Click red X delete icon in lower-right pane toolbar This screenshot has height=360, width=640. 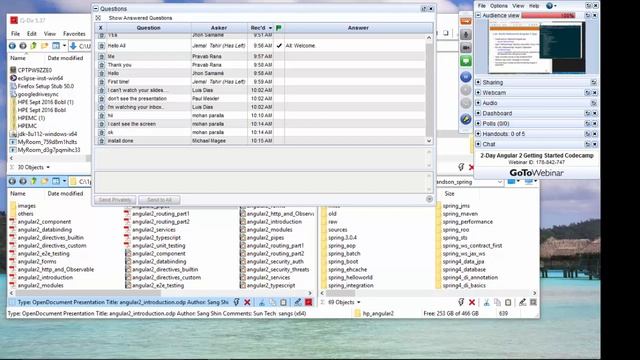[x=472, y=302]
